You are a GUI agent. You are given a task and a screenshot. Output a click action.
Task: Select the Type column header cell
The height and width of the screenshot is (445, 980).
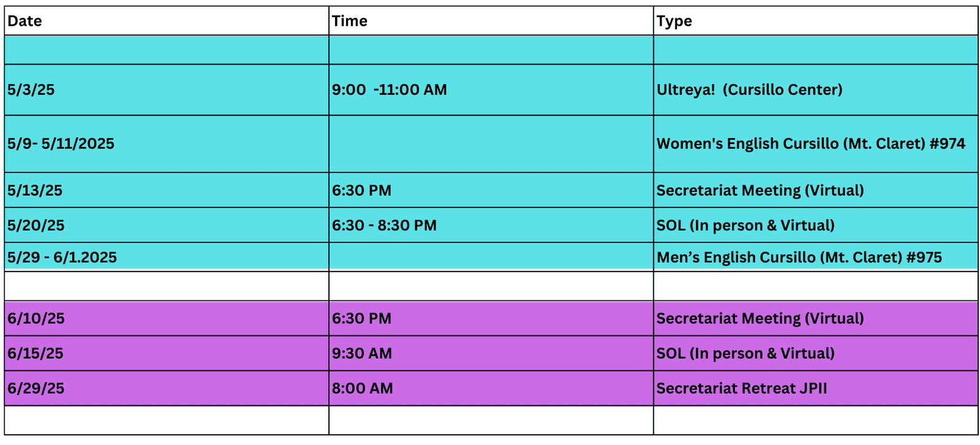point(816,21)
